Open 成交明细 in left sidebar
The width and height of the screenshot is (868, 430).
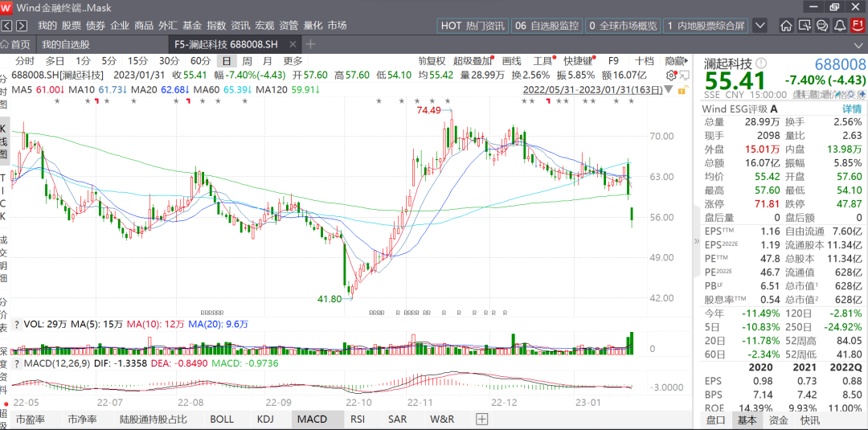tap(4, 260)
